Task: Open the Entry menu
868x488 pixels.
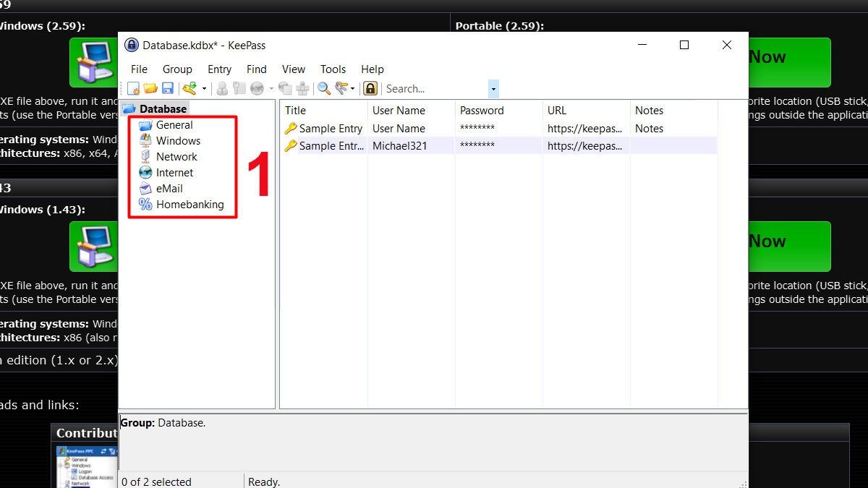Action: coord(219,69)
